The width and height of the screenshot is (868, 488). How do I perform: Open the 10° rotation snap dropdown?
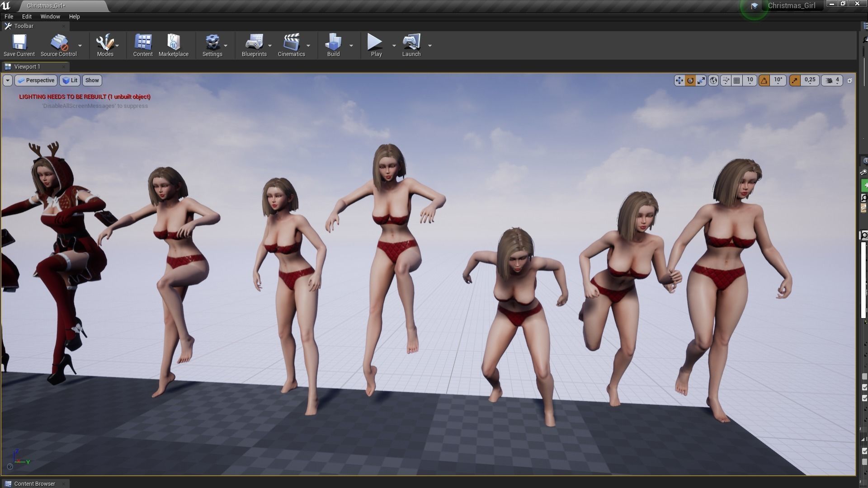point(778,80)
